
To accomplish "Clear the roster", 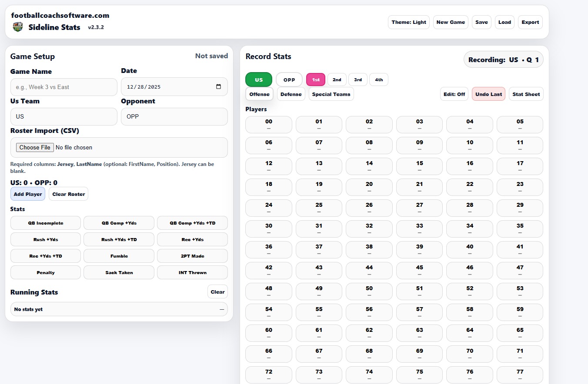I will [68, 194].
